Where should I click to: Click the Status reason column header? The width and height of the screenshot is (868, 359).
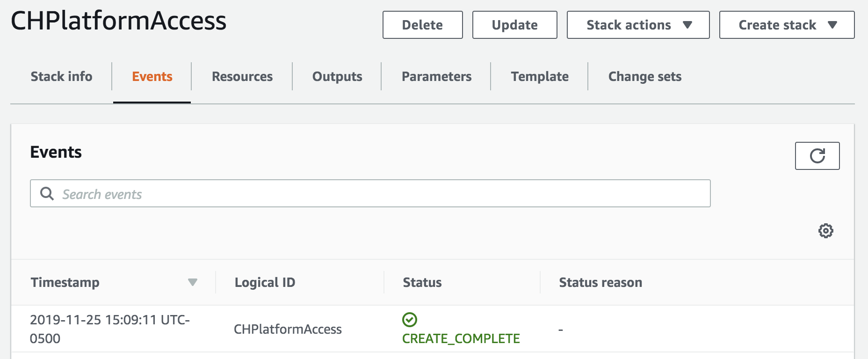click(600, 282)
